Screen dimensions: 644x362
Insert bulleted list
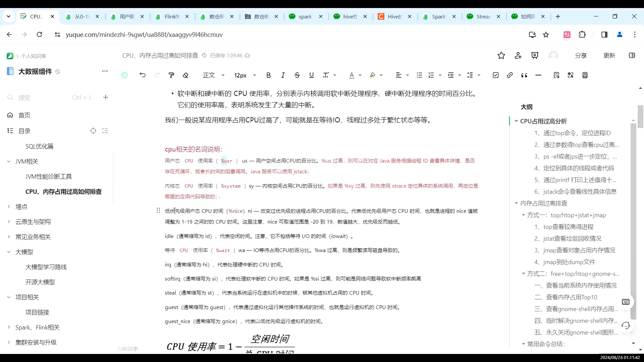click(x=419, y=75)
